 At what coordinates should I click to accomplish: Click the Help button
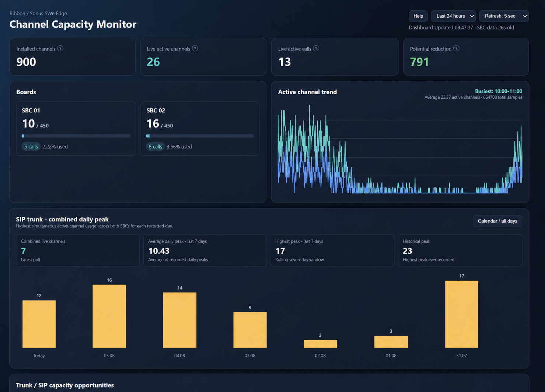coord(418,16)
